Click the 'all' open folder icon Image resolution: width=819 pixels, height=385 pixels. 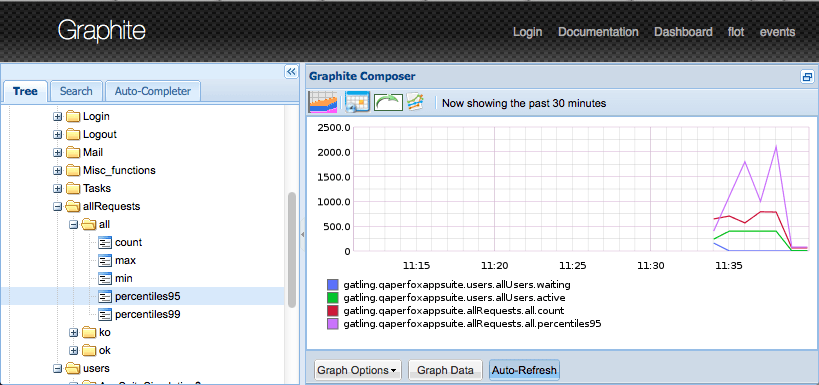point(89,224)
